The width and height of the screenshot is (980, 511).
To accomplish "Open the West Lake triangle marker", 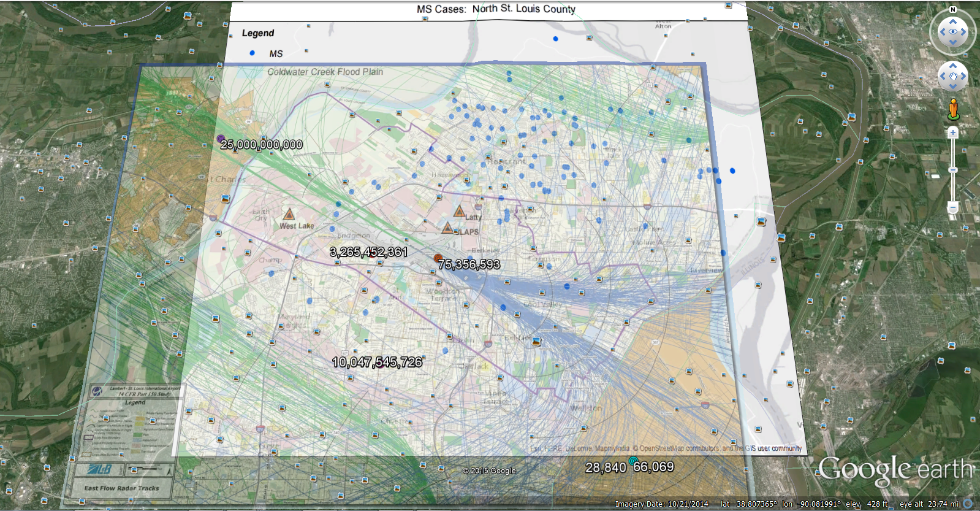I will (289, 214).
